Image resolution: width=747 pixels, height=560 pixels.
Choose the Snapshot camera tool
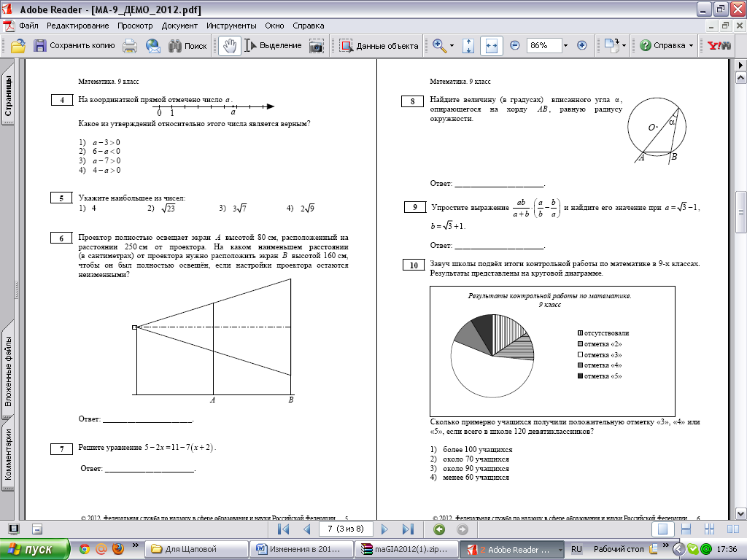click(317, 46)
